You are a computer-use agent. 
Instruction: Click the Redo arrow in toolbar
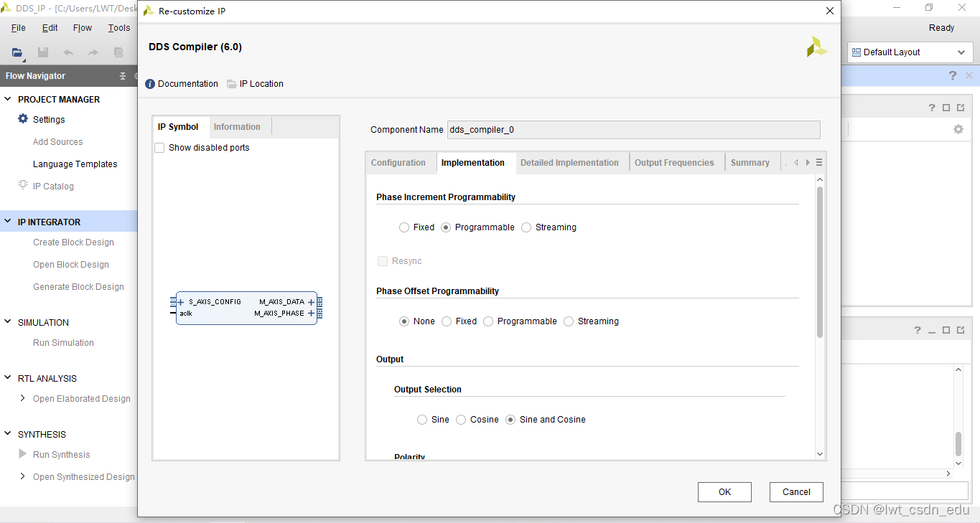point(93,52)
